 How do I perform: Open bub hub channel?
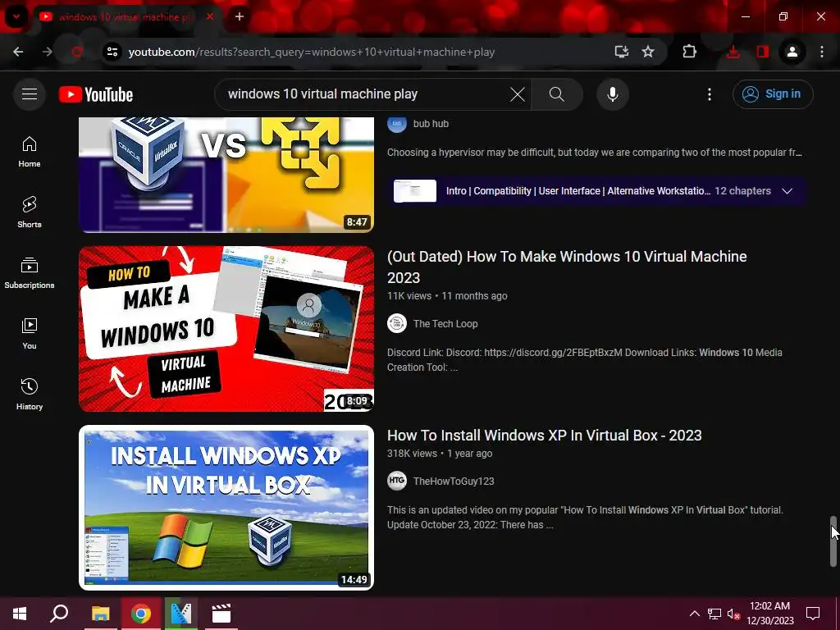pyautogui.click(x=431, y=124)
